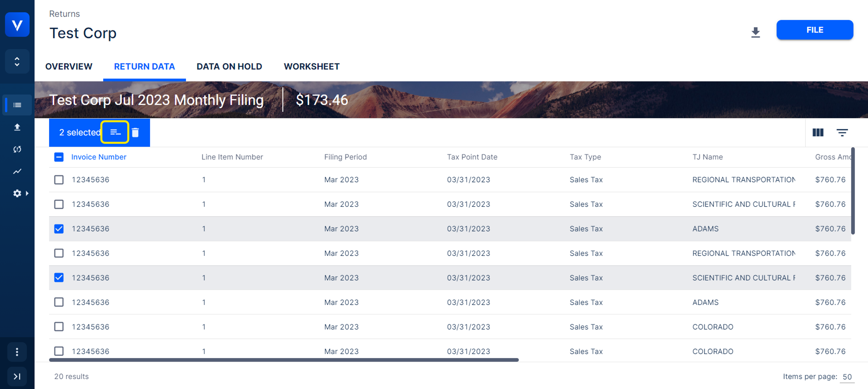Open the list view icon in the sidebar
Viewport: 868px width, 389px height.
(17, 105)
